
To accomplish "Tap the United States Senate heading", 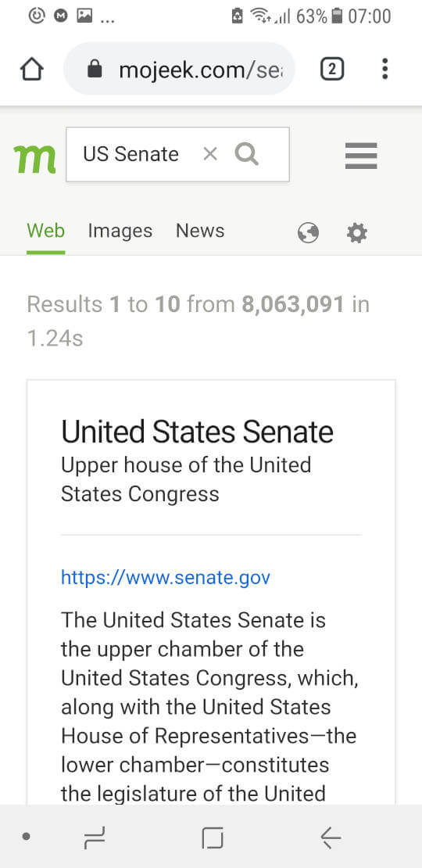I will pyautogui.click(x=198, y=432).
